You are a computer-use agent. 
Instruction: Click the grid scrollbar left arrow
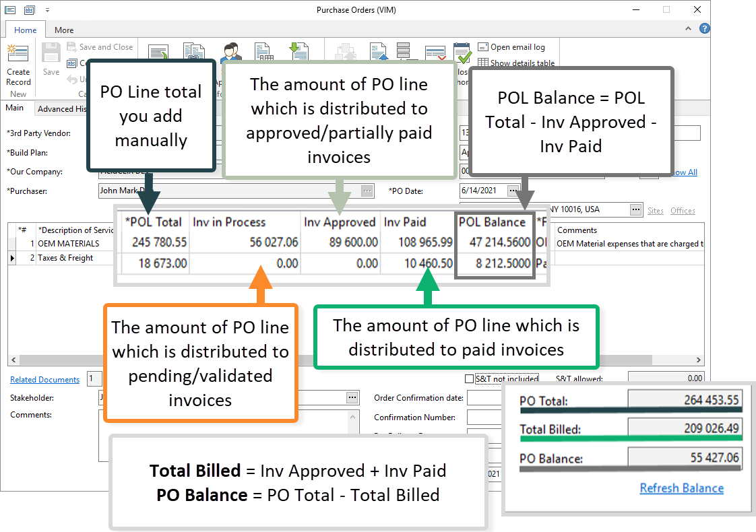coord(13,360)
